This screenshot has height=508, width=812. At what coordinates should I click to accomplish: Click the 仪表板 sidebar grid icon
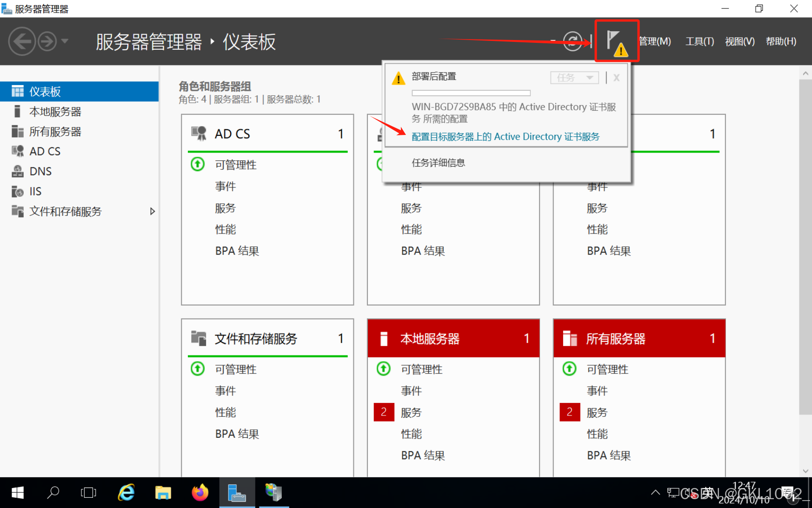tap(18, 91)
